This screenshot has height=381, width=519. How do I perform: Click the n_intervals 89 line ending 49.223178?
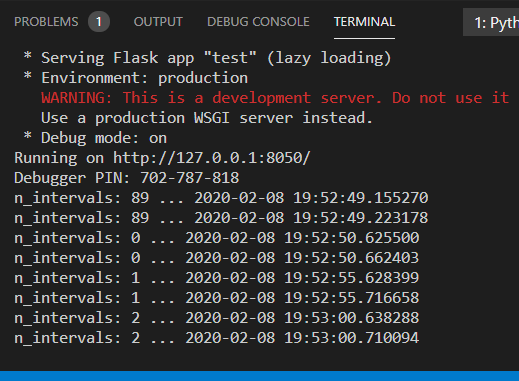[x=221, y=218]
